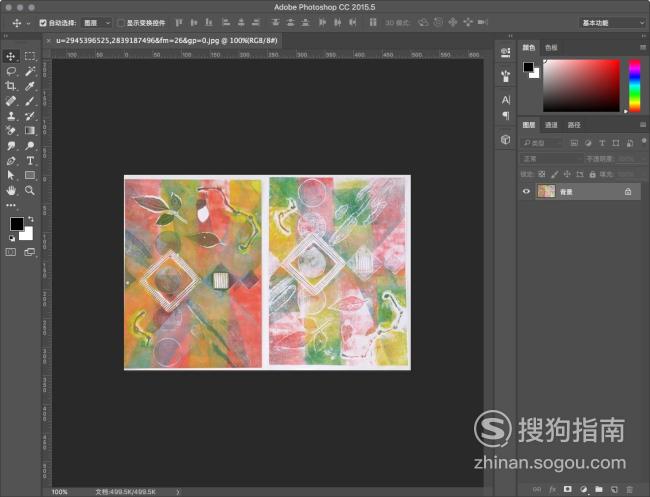Click the lock icon on Background layer
650x497 pixels.
click(628, 192)
